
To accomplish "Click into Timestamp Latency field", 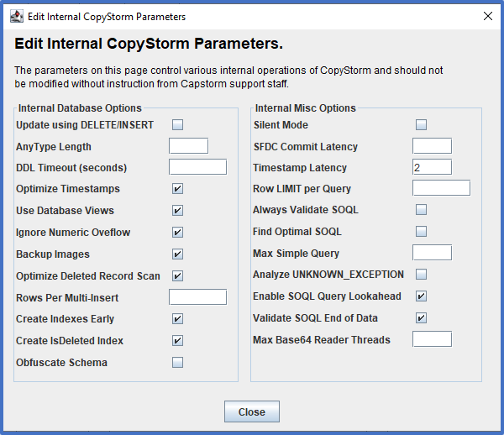I will tap(432, 167).
